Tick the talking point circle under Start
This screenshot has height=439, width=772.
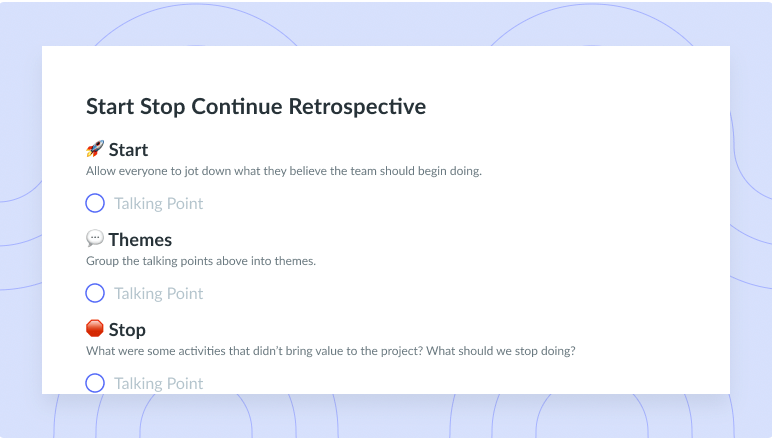click(95, 203)
